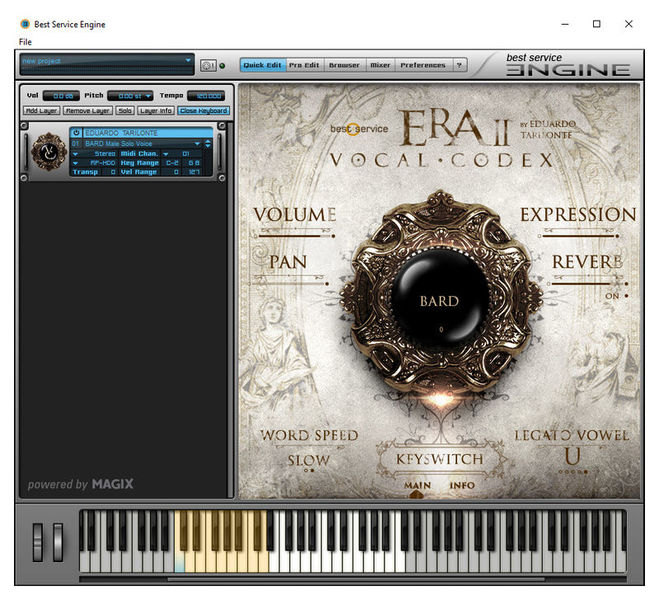Screen dimensions: 659x600
Task: Switch to the INFO page
Action: click(462, 485)
